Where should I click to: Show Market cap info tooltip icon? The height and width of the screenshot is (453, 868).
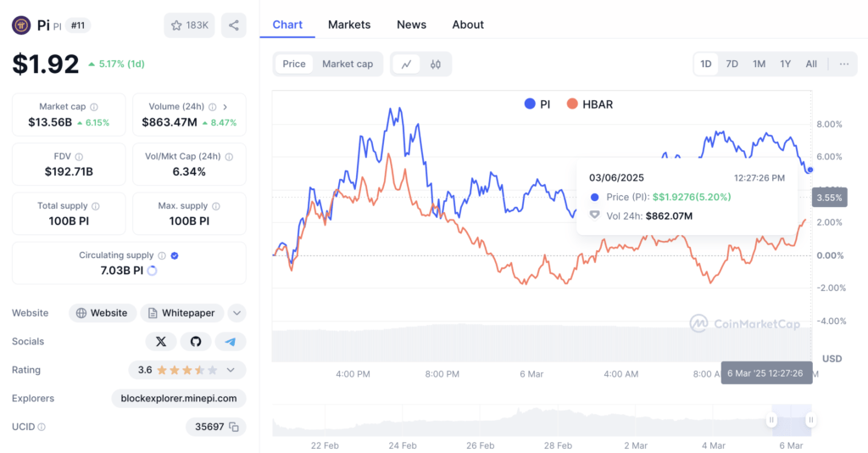tap(94, 107)
